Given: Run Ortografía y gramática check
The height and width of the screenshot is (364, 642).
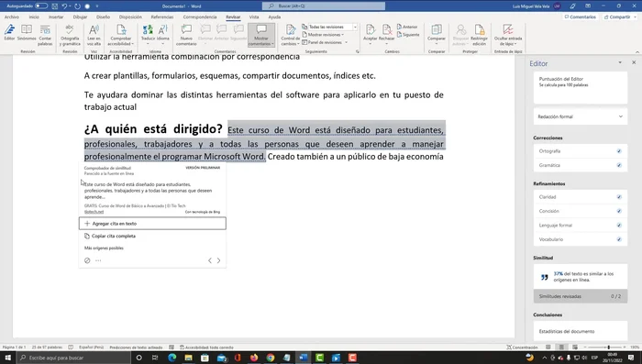Looking at the screenshot, I should tap(70, 35).
